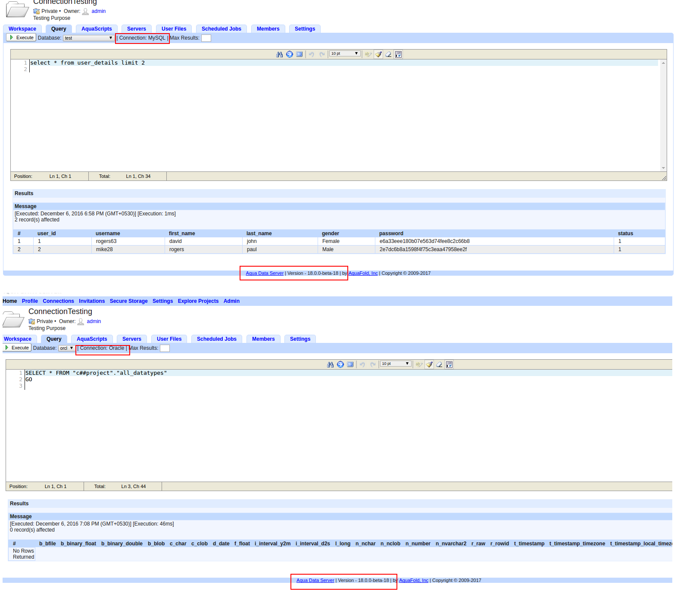Go to Home in the navigation bar
This screenshot has height=616, width=674.
10,301
